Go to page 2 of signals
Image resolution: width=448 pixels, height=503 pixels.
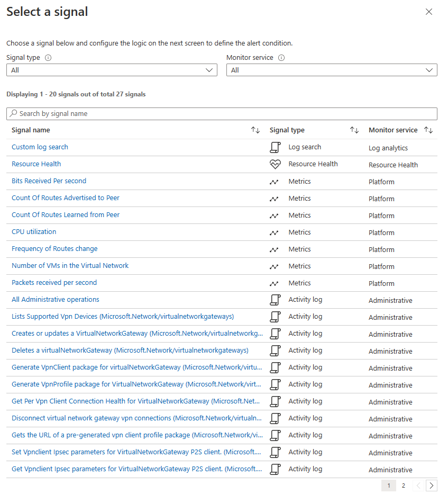pyautogui.click(x=404, y=485)
